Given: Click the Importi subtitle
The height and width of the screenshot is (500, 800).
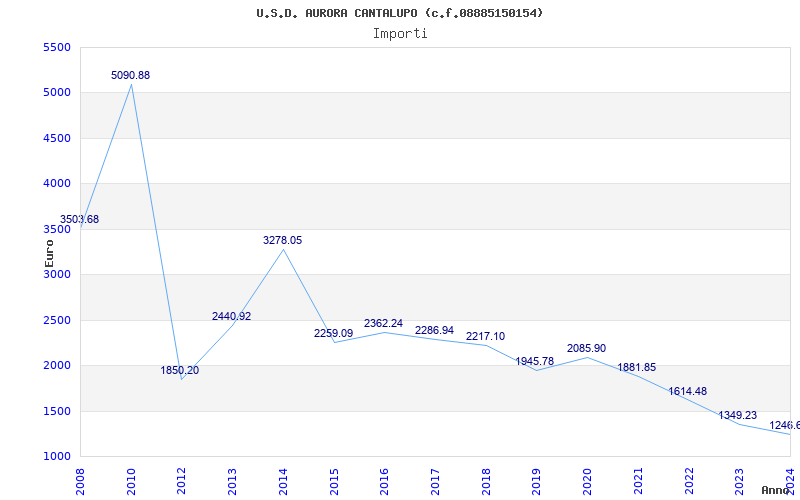Looking at the screenshot, I should pos(400,34).
